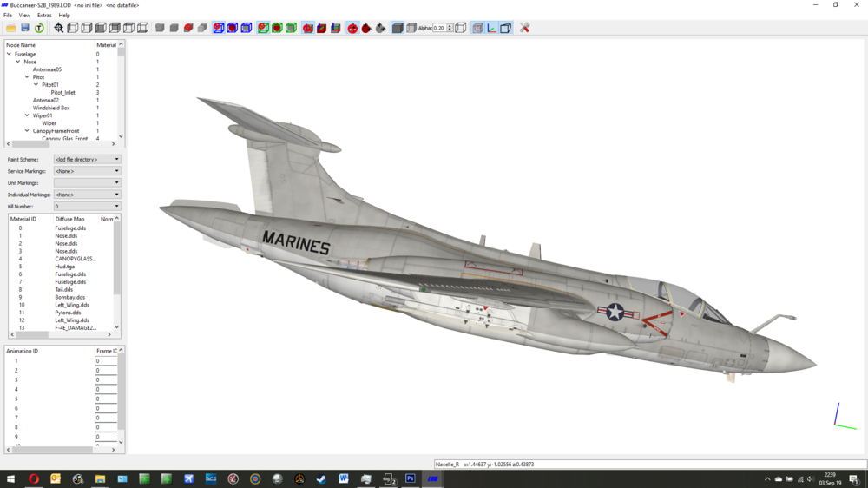868x488 pixels.
Task: Collapse the Pitot tree node
Action: 27,77
